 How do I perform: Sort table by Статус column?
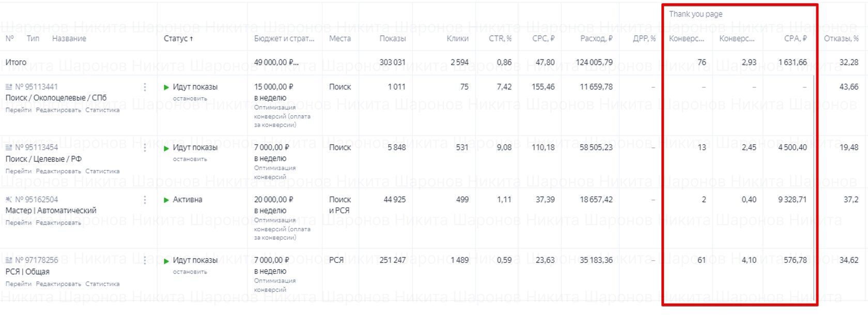(x=178, y=39)
